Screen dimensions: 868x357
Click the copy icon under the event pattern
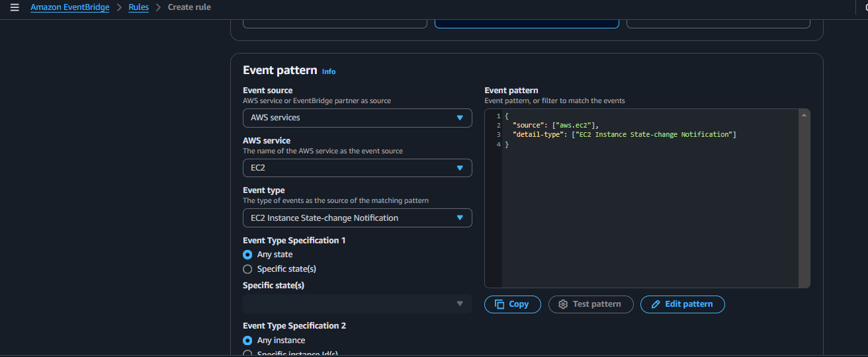coord(500,304)
